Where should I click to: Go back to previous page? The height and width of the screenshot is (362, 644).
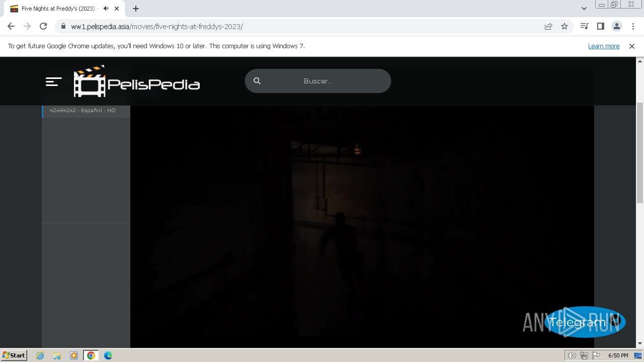click(x=11, y=26)
